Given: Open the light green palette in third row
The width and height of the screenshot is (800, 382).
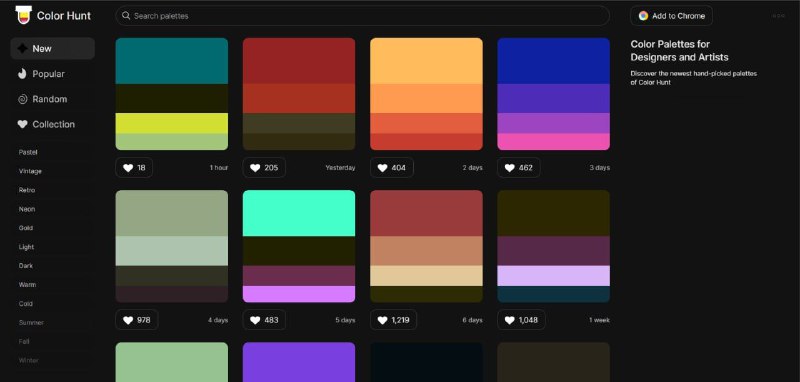Looking at the screenshot, I should 172,362.
